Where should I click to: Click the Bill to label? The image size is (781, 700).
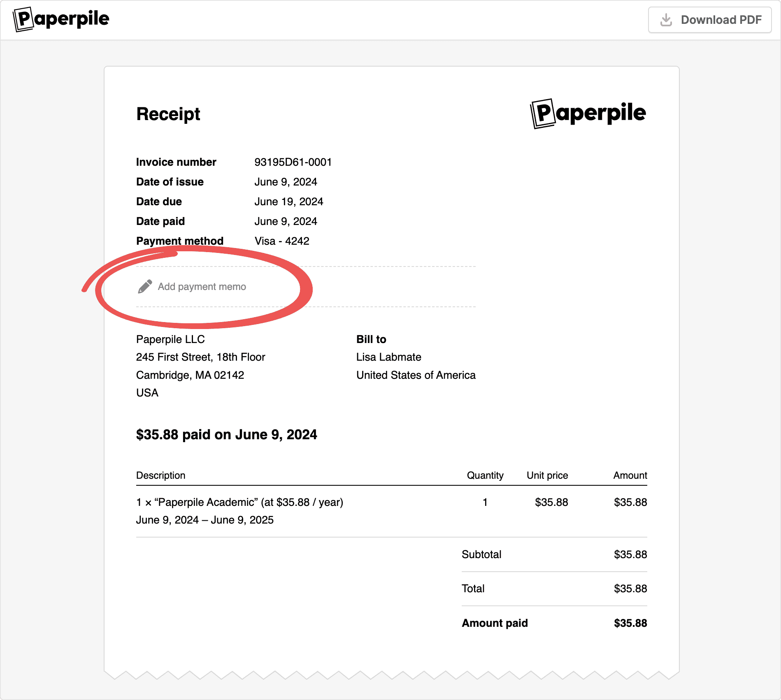click(371, 339)
